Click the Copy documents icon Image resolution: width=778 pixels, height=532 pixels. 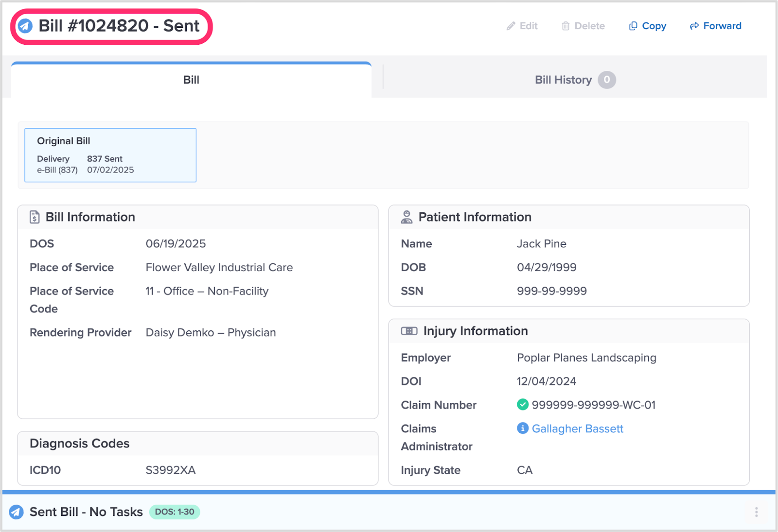[633, 26]
